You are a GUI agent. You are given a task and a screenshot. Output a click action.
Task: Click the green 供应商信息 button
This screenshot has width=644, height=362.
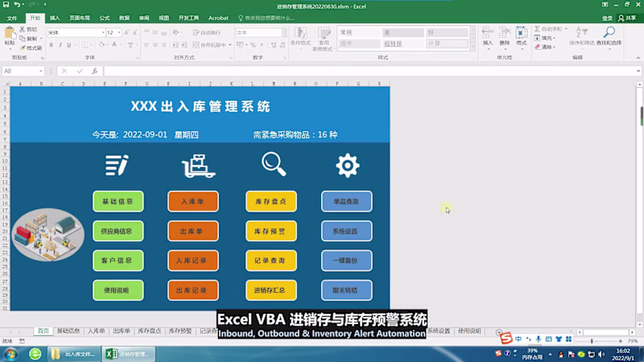[x=118, y=231]
